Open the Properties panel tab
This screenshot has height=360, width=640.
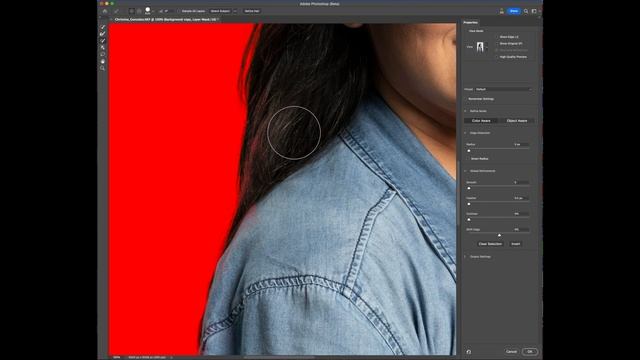(471, 22)
